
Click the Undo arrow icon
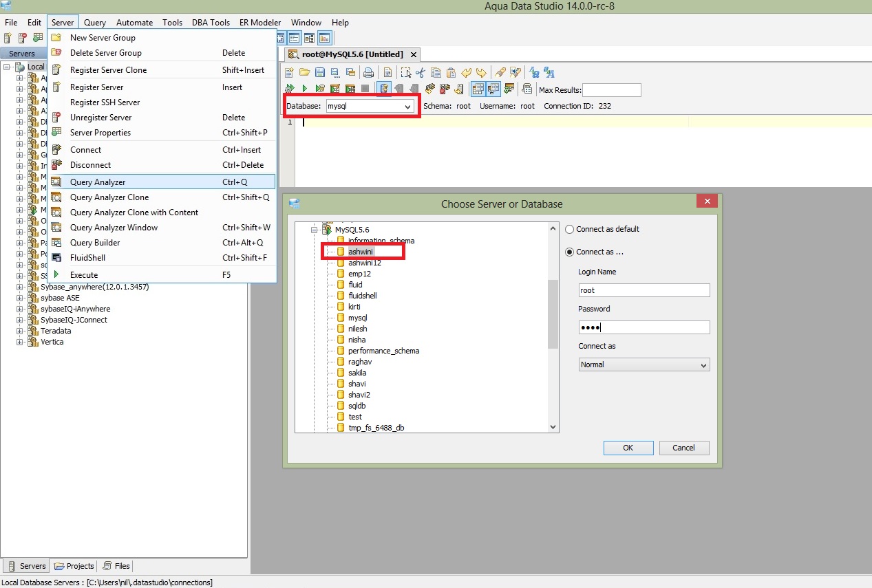[x=466, y=72]
